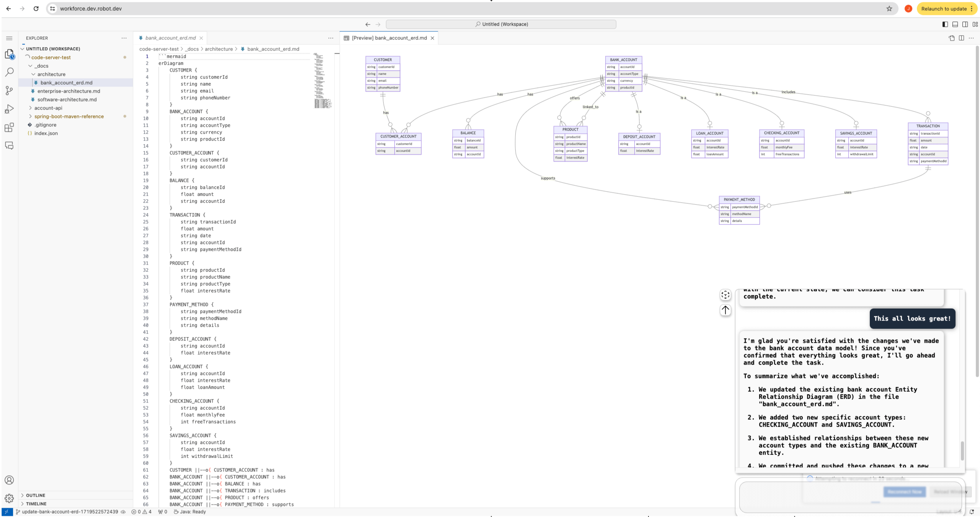Open the Source Control view
The image size is (980, 517).
coord(9,90)
